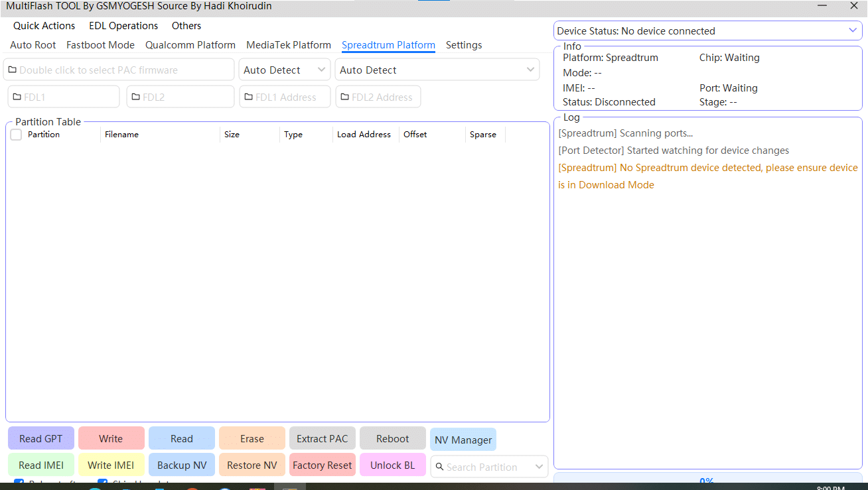Click the FDL1 Address folder icon
This screenshot has width=868, height=490.
click(249, 97)
